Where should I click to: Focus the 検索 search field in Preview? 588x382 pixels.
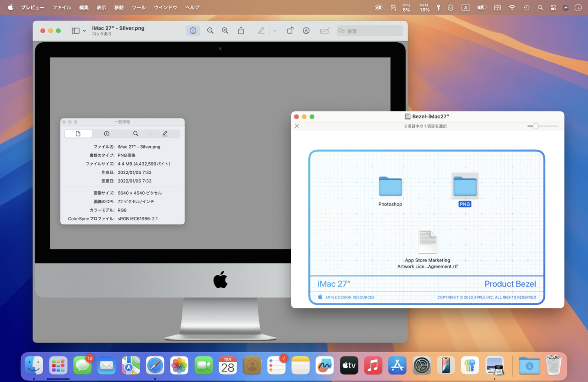(x=370, y=31)
